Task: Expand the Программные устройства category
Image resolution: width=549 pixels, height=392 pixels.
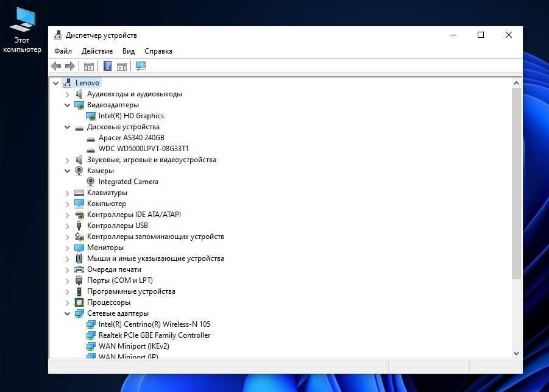Action: click(67, 291)
